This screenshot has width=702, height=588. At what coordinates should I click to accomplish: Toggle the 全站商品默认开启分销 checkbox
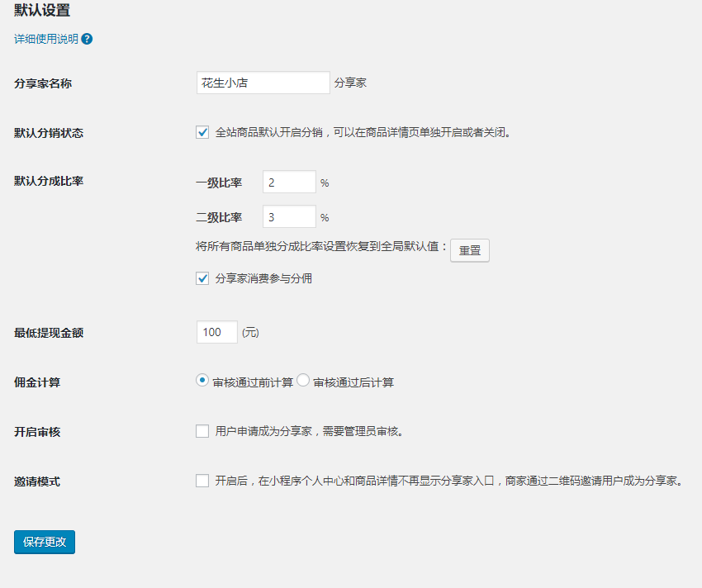202,132
